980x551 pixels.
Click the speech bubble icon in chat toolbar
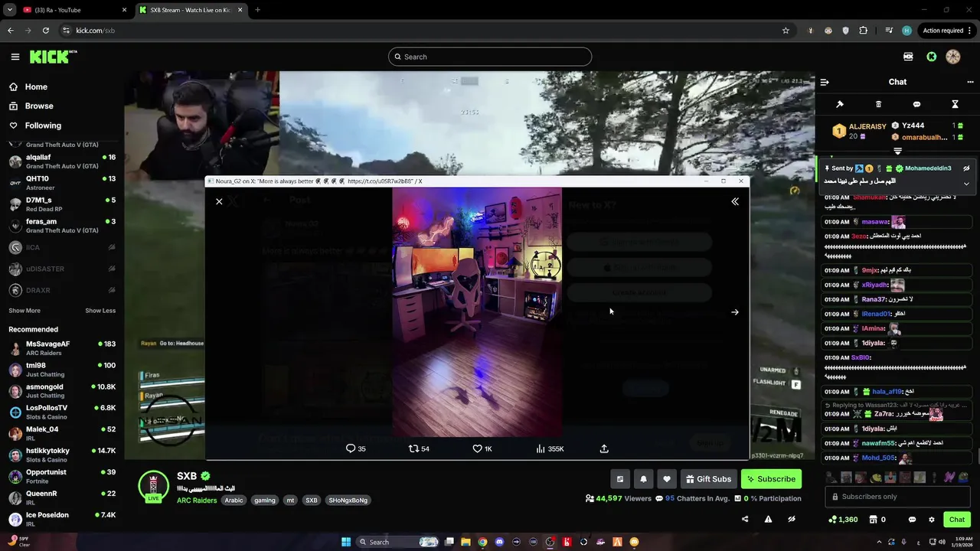click(916, 104)
